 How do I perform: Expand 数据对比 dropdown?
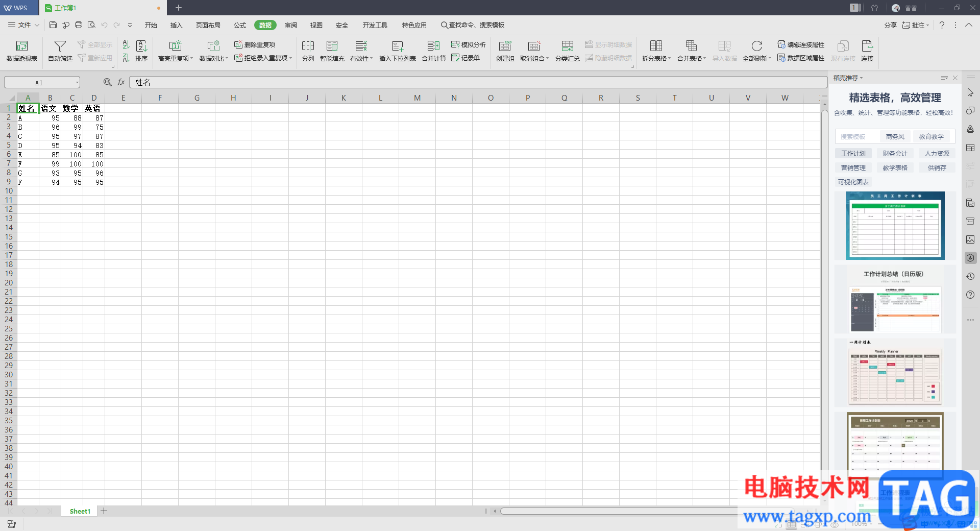pyautogui.click(x=227, y=59)
